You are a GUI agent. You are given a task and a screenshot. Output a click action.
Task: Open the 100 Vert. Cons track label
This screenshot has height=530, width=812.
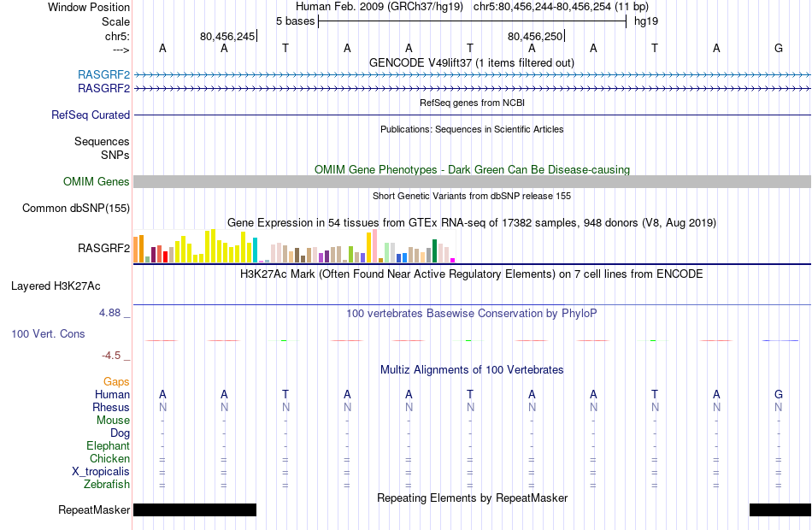(x=48, y=334)
